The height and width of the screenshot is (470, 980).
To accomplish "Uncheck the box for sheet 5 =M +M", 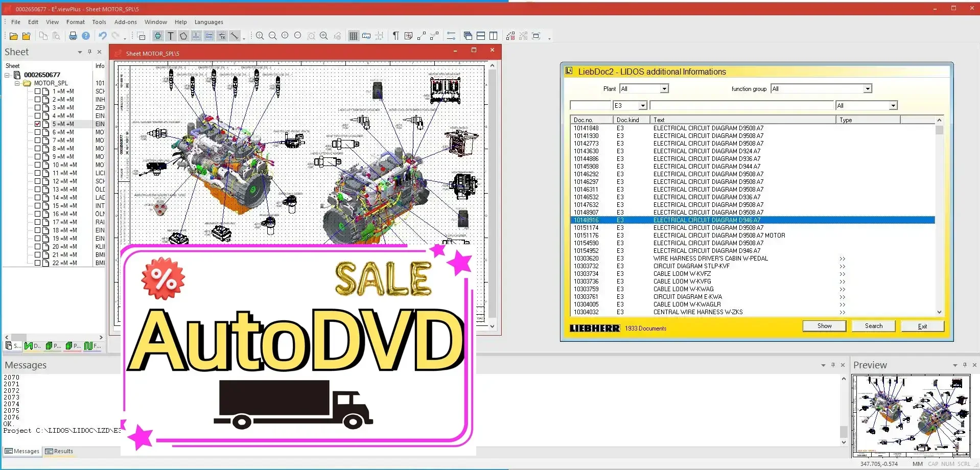I will click(x=37, y=124).
